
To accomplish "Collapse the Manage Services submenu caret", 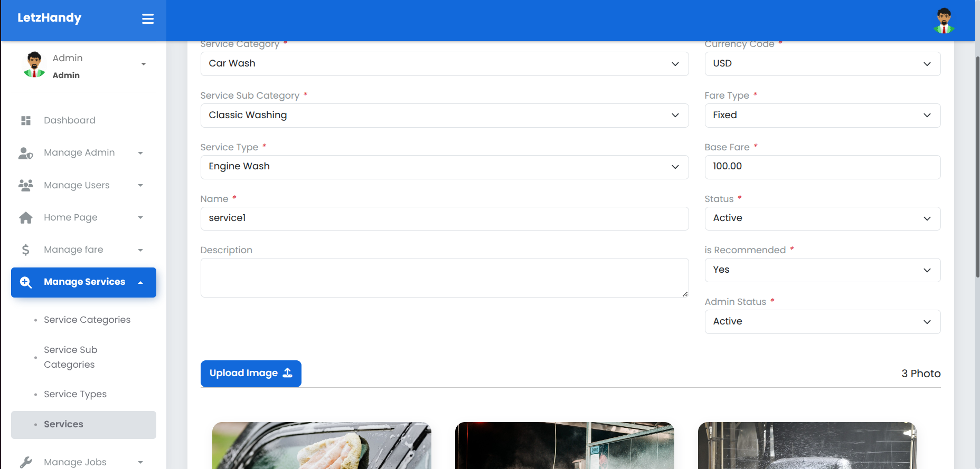I will pos(140,282).
